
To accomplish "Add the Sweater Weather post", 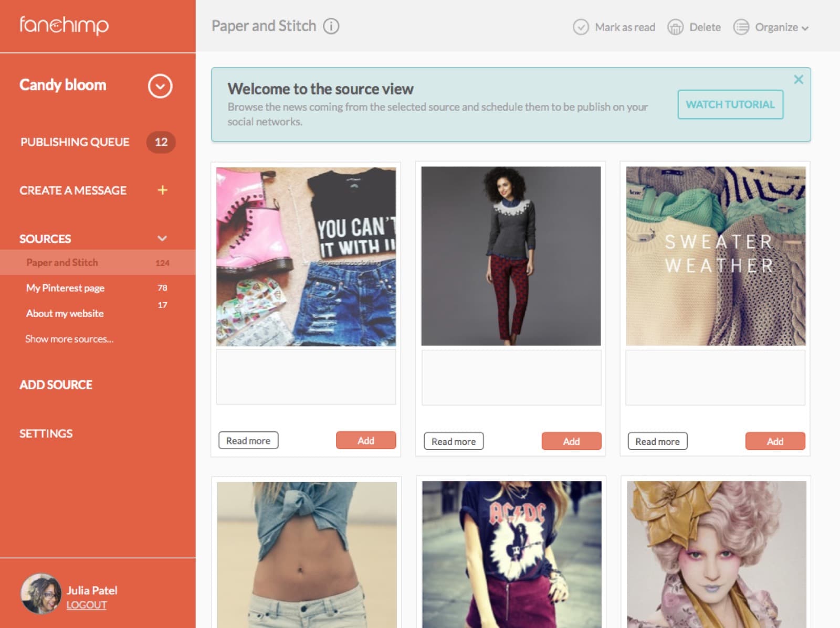I will [x=774, y=441].
